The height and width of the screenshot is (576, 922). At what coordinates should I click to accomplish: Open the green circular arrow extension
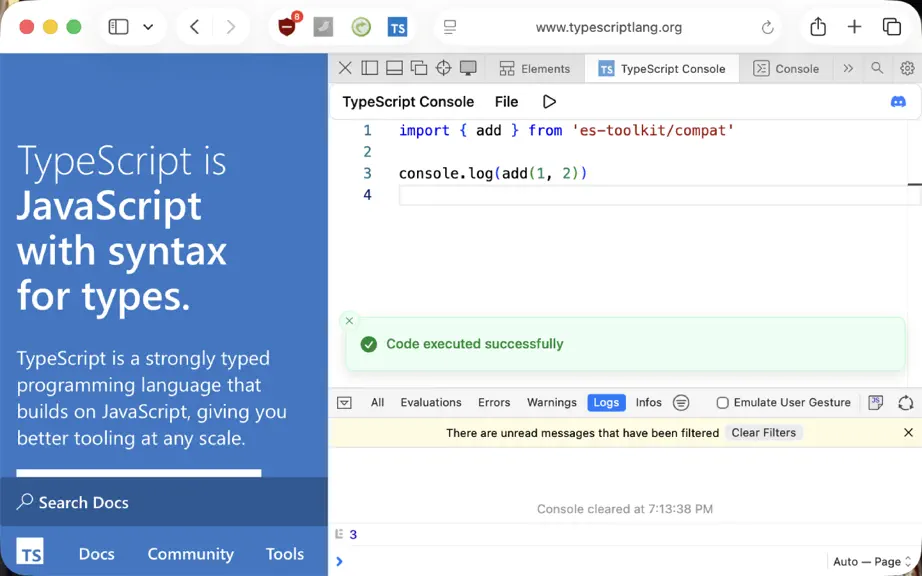(x=361, y=27)
